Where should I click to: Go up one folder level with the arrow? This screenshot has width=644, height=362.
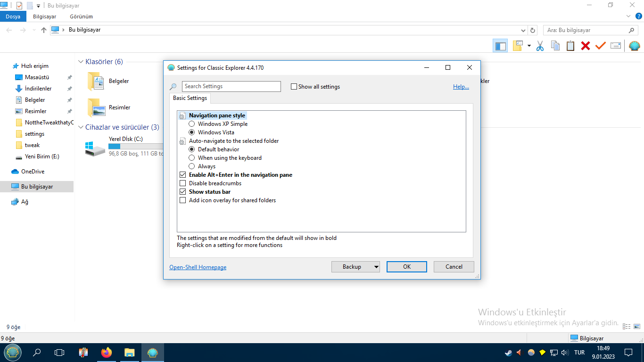click(x=44, y=30)
